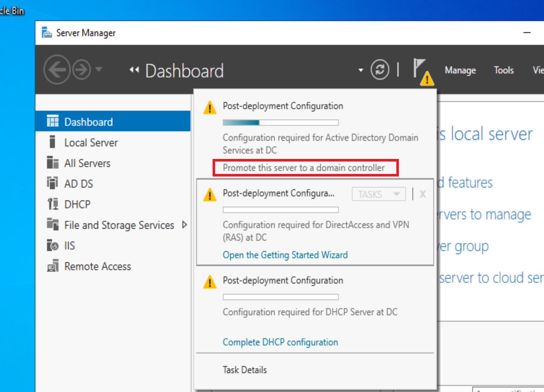Click text Configuration required for DirectAccess and VPN
544x392 pixels.
[x=316, y=231]
